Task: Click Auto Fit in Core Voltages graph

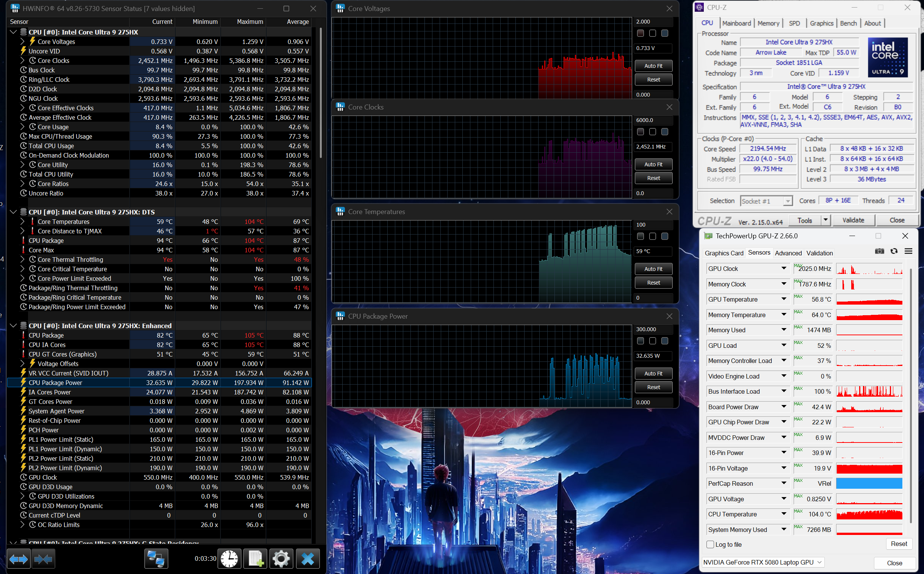Action: point(653,66)
